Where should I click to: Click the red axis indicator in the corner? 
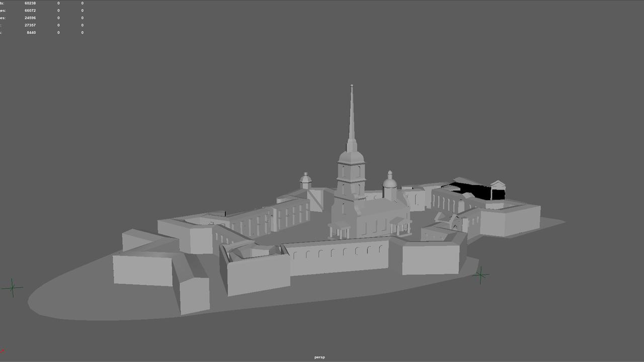point(3,351)
